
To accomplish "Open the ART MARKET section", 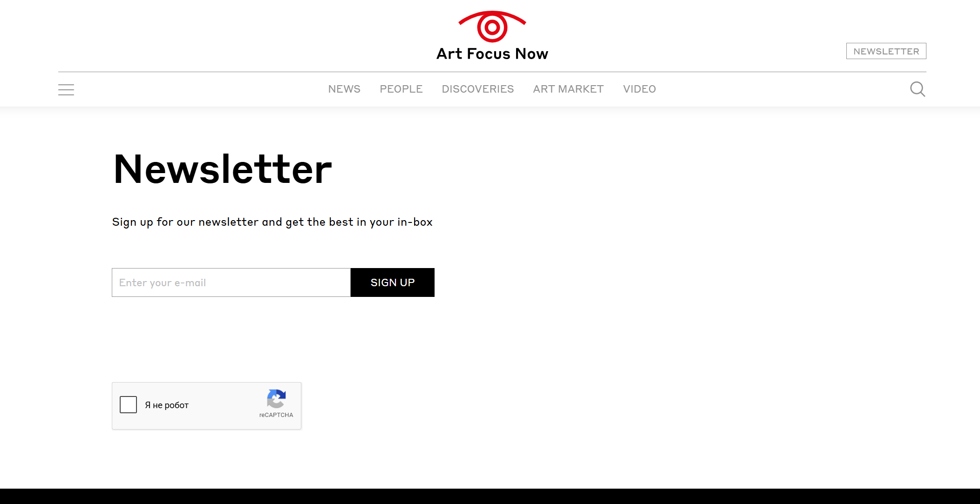I will [x=568, y=89].
